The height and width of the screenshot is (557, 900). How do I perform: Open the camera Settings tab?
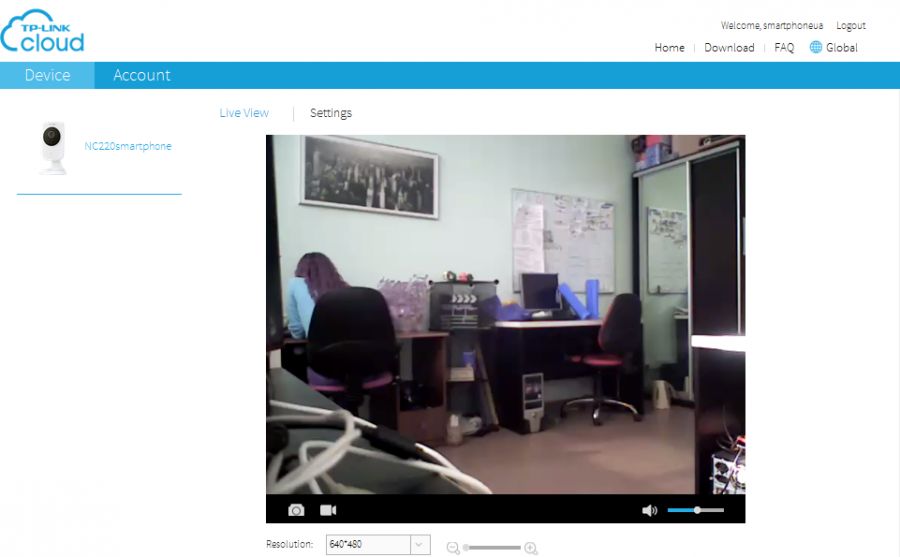331,113
